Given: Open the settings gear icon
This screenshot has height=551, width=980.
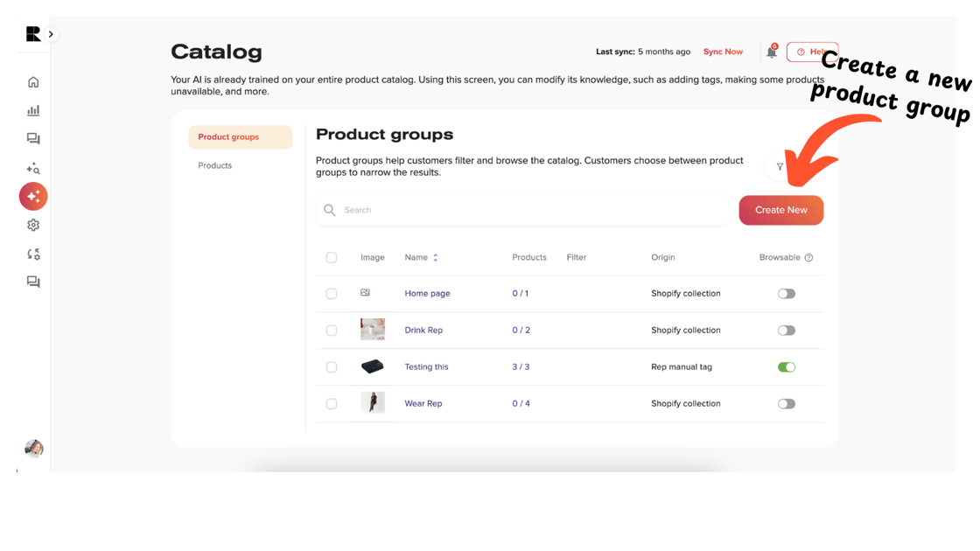Looking at the screenshot, I should point(33,225).
